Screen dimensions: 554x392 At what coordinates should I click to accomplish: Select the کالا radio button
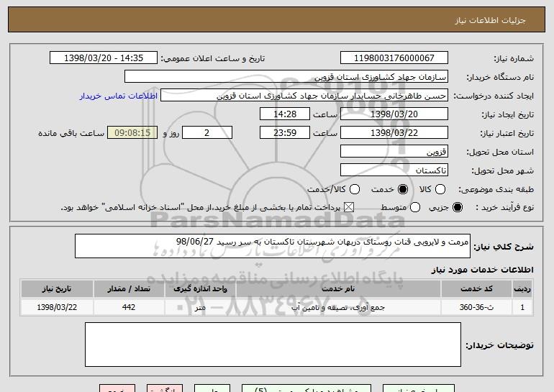click(440, 189)
